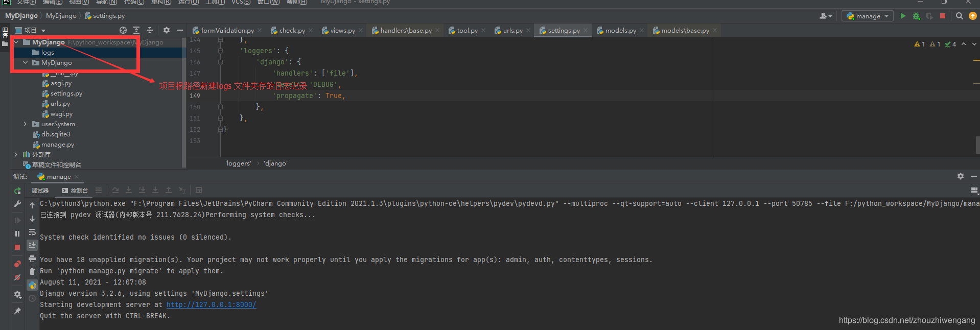Collapse all items in the project tree
This screenshot has height=330, width=980.
pyautogui.click(x=150, y=31)
